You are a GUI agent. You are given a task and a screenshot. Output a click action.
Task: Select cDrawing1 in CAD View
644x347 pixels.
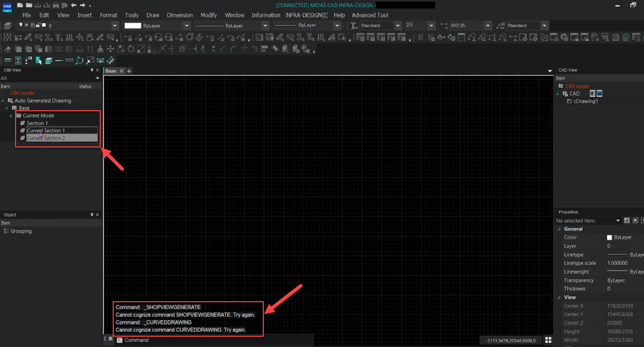[x=585, y=101]
